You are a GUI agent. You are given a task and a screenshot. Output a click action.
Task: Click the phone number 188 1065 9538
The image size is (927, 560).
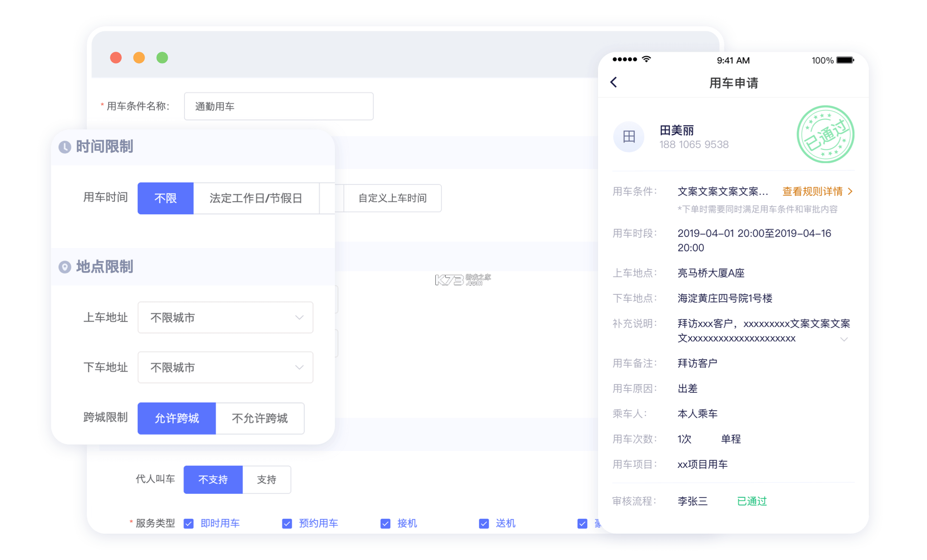point(694,144)
